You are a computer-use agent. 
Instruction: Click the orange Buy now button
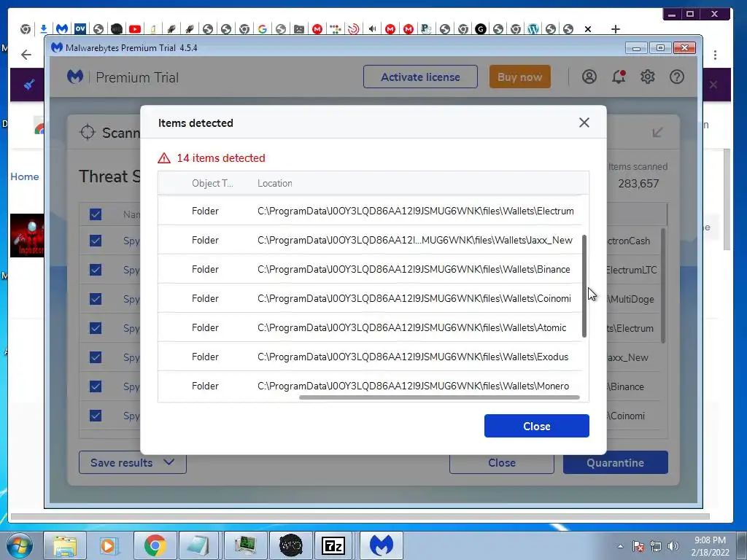519,77
